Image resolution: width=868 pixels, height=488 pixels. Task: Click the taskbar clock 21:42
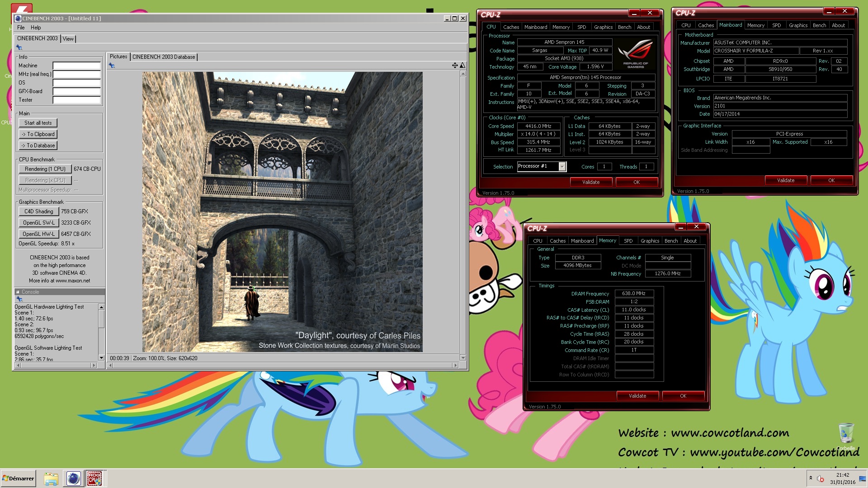coord(843,475)
